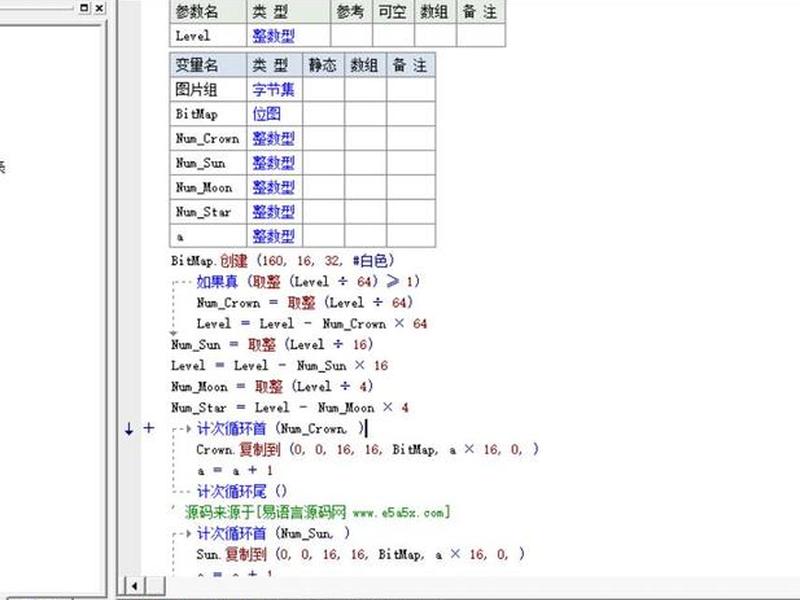
Task: Open the 整数型 type link for Level parameter
Action: 273,36
